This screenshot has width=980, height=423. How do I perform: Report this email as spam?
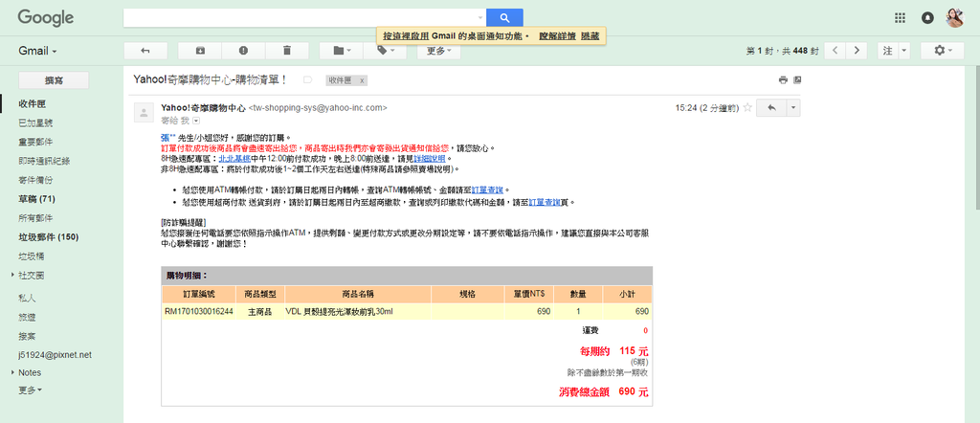pyautogui.click(x=244, y=51)
